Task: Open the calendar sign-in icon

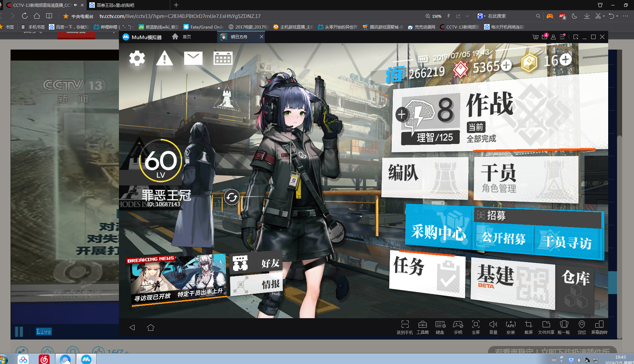Action: (223, 58)
